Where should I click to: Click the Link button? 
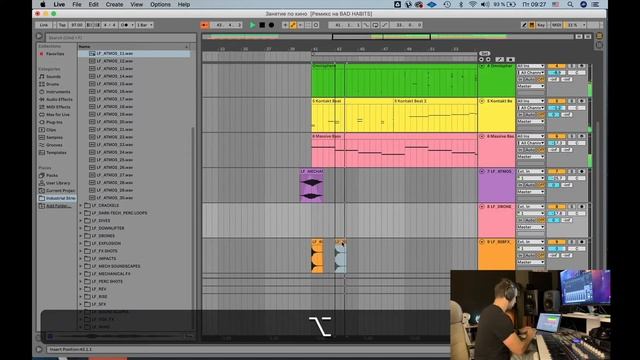coord(44,25)
